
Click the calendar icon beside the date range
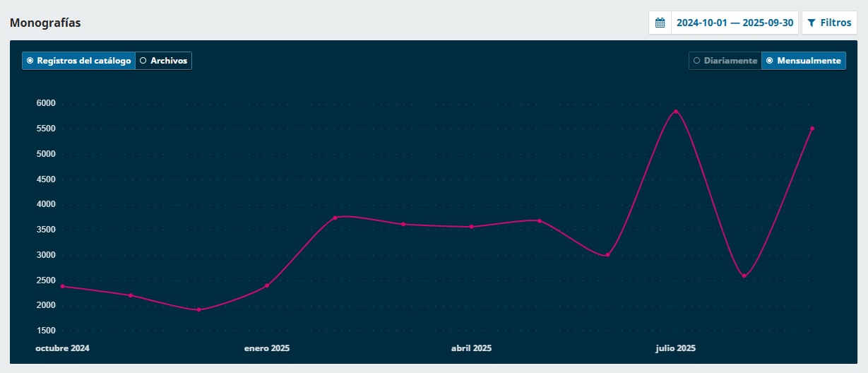tap(660, 23)
